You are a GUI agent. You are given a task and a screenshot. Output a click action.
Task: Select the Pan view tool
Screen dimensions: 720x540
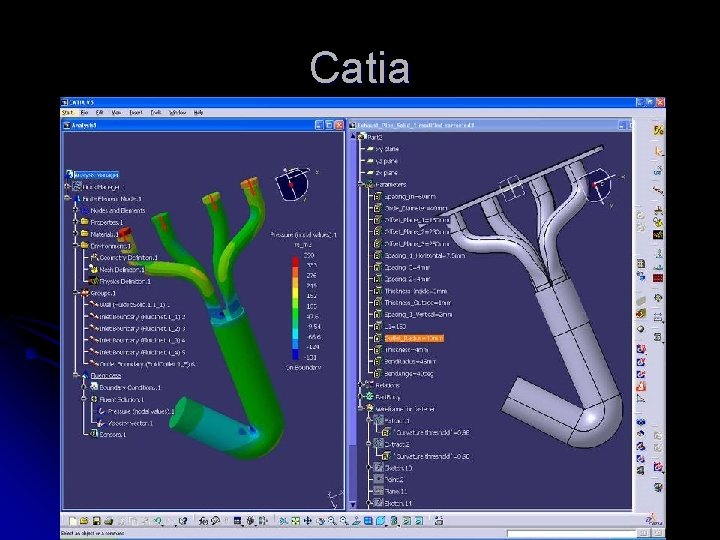coord(308,521)
